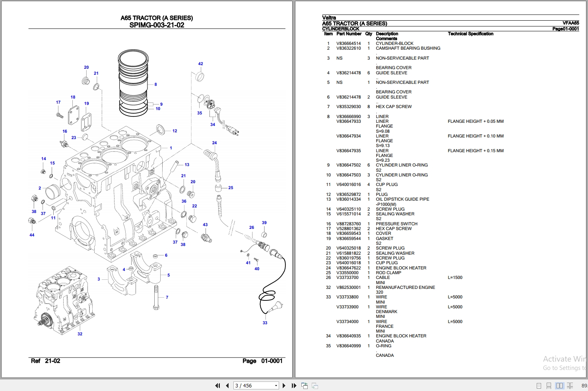Image resolution: width=588 pixels, height=391 pixels.
Task: Click the Valtra brand name heading
Action: (x=329, y=18)
